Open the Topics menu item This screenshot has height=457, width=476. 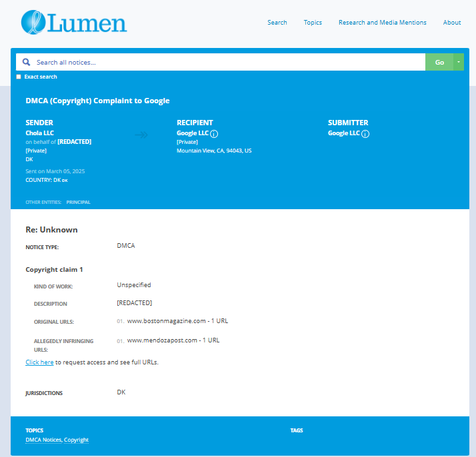[313, 23]
